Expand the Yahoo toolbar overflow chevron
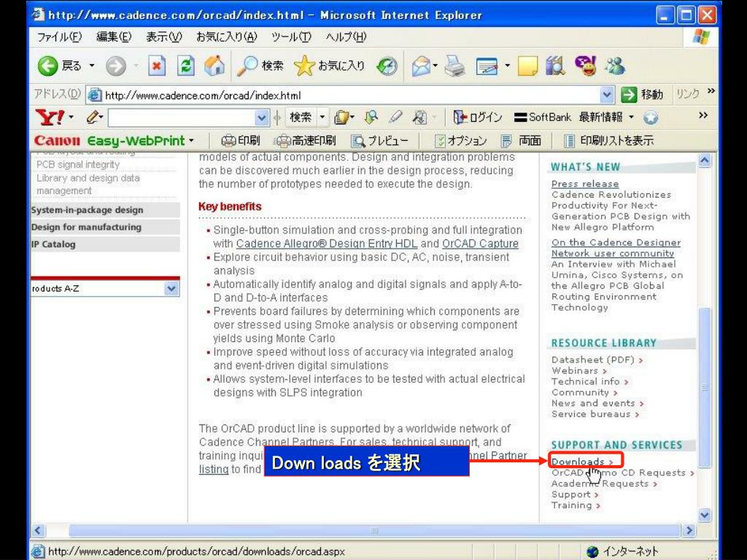The height and width of the screenshot is (560, 747). (x=703, y=115)
